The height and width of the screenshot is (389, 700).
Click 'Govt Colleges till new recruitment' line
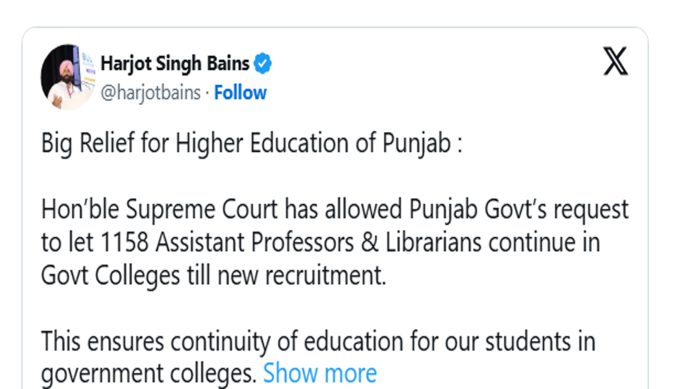tap(213, 276)
